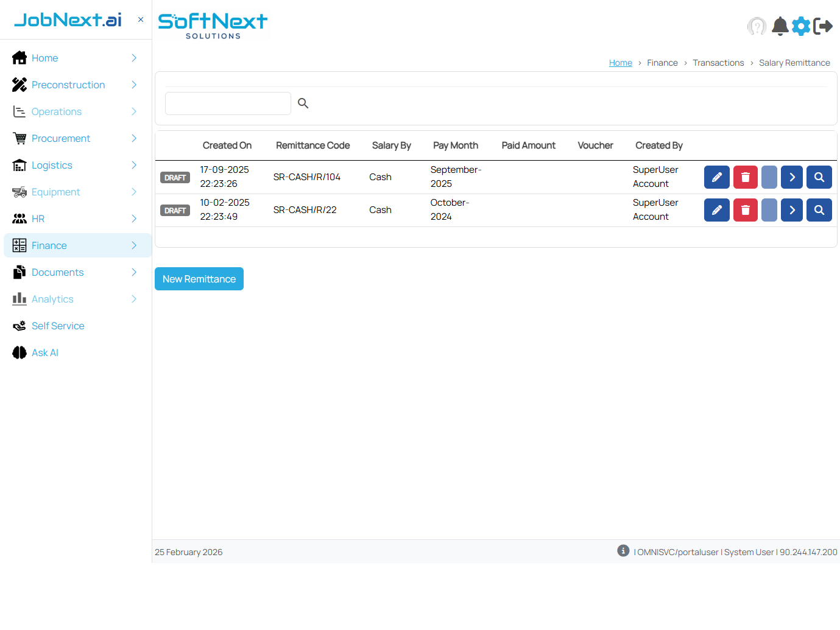Click the info icon in the footer bar

click(x=623, y=550)
